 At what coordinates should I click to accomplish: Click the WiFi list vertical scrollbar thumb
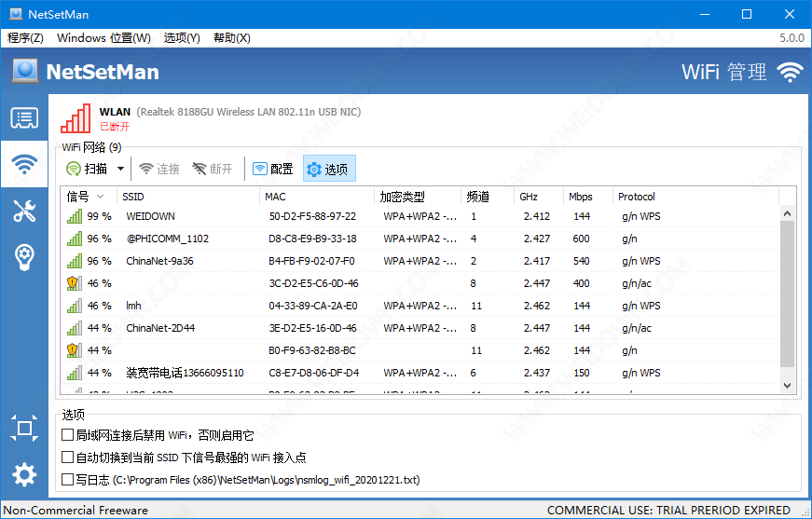(787, 294)
